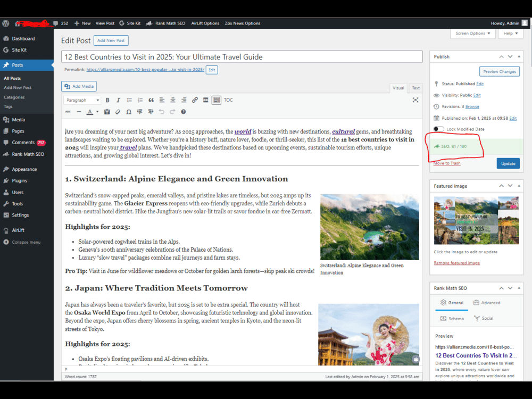Collapse the Featured image panel
Viewport: 532px width, 399px height.
coord(519,186)
